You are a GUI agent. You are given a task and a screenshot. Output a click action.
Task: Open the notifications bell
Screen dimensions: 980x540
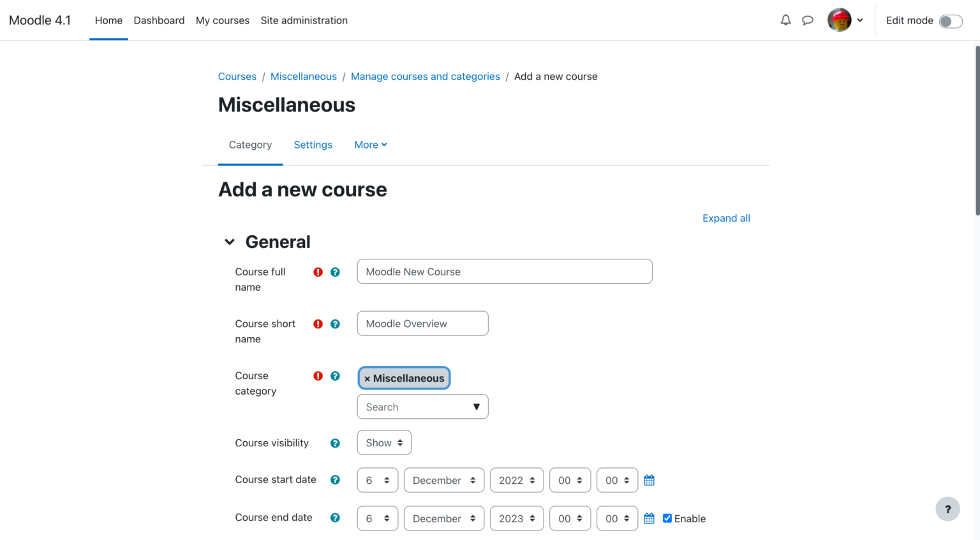click(x=785, y=20)
